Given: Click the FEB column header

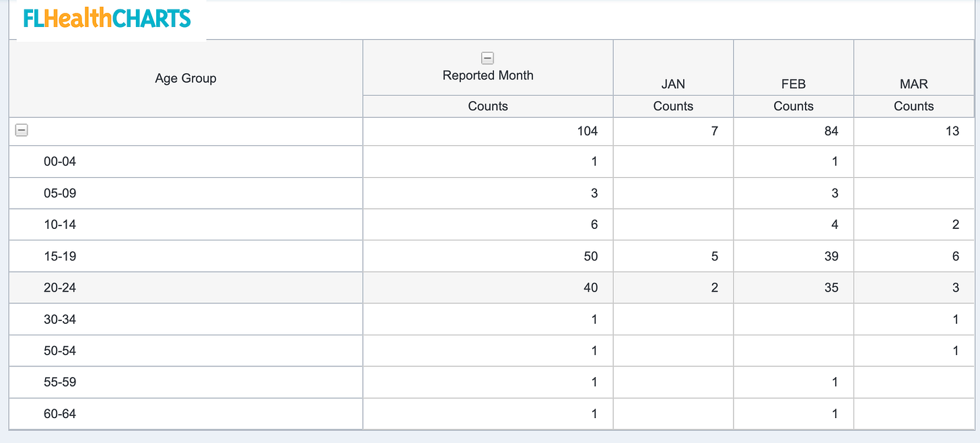Looking at the screenshot, I should pos(793,84).
